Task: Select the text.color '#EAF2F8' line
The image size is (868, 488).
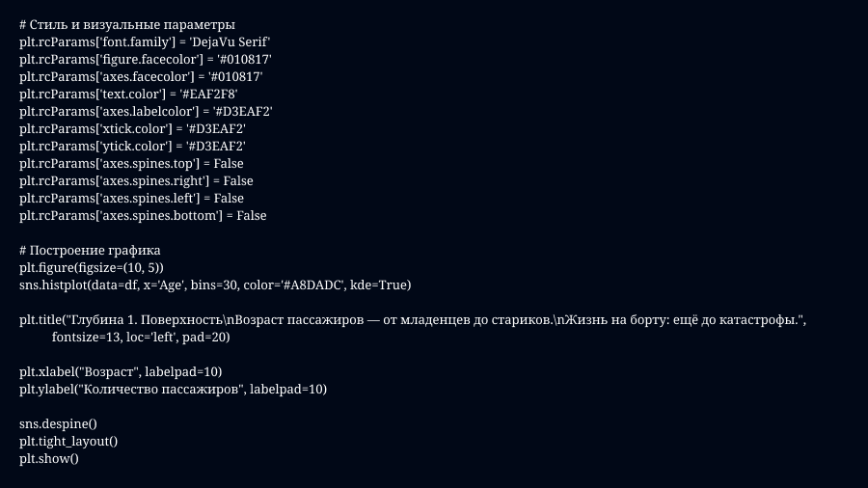Action: click(128, 94)
